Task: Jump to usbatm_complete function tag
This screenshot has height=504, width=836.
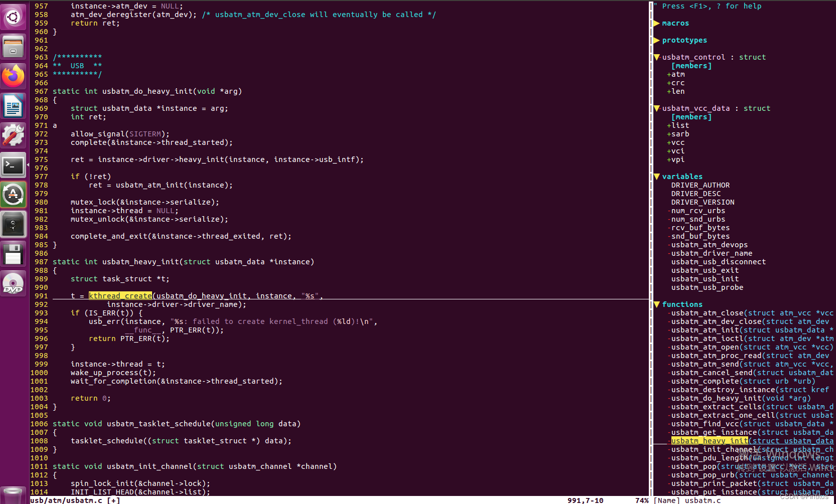Action: coord(705,381)
